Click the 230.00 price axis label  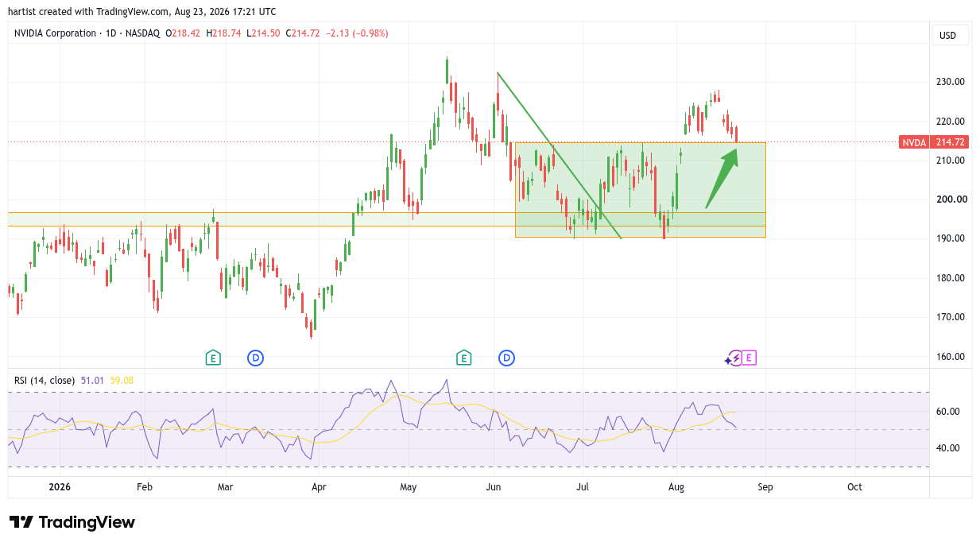point(950,82)
